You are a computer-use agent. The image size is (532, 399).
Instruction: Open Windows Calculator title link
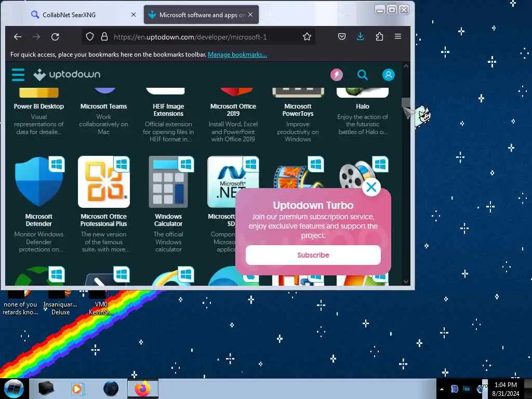[168, 220]
